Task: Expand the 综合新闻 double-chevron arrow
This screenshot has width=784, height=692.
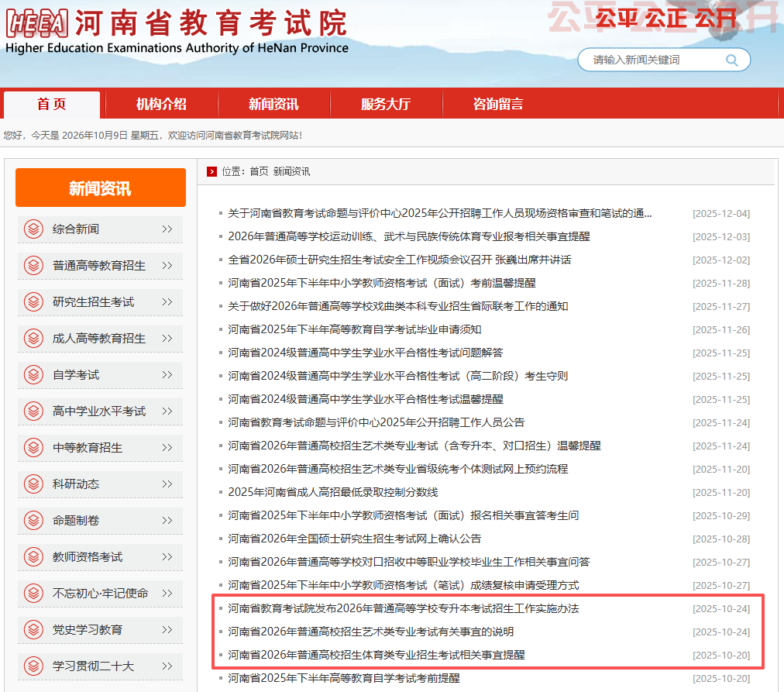Action: coord(167,229)
